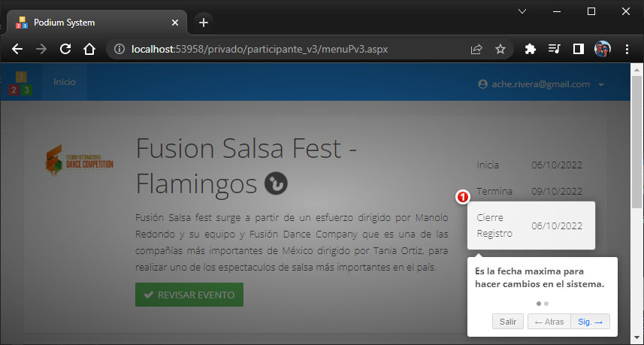
Task: Click Salir in the tour popup
Action: (x=508, y=322)
